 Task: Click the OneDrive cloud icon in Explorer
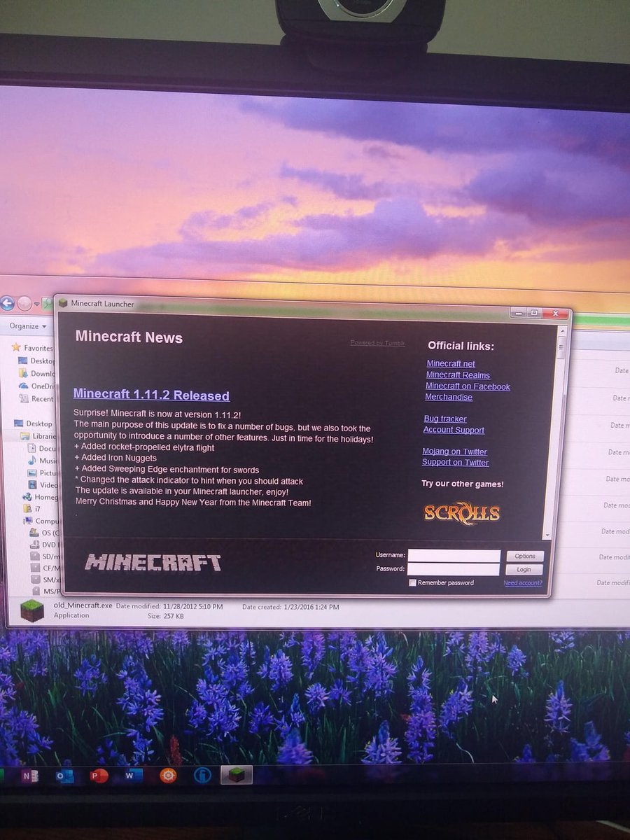point(24,386)
